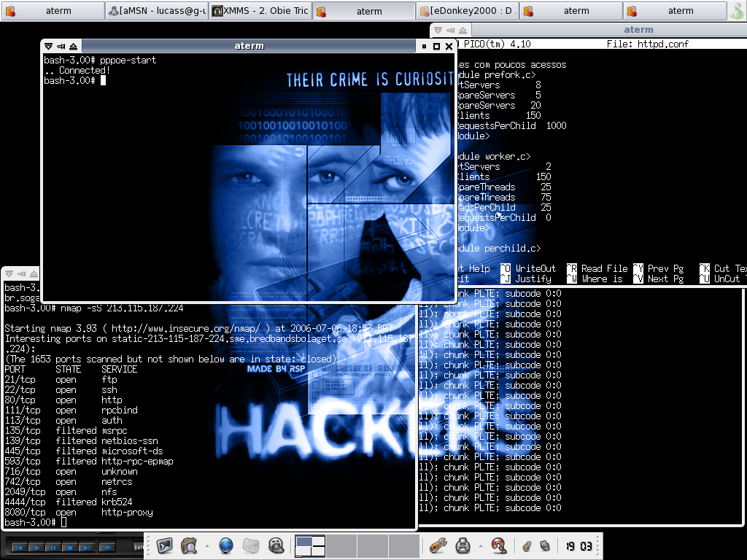The width and height of the screenshot is (747, 560).
Task: Click the bash prompt cursor in front aterm
Action: (x=103, y=80)
